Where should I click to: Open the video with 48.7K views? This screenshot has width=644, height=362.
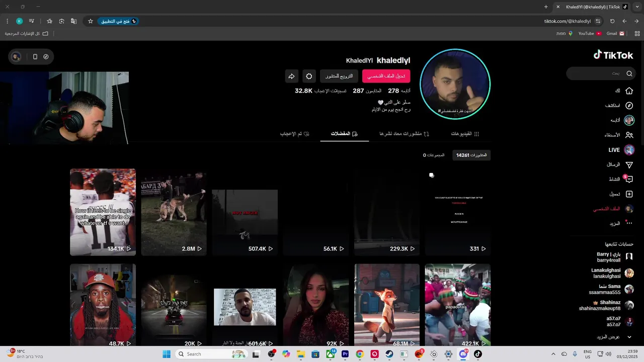tap(103, 305)
